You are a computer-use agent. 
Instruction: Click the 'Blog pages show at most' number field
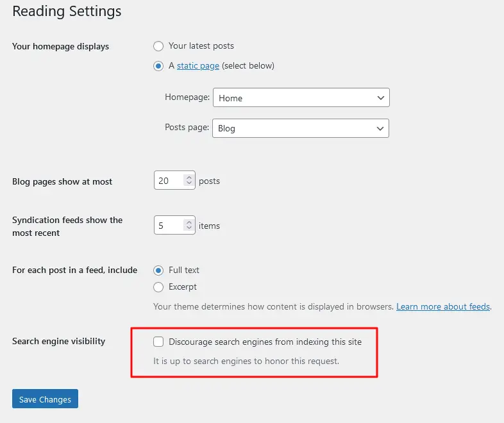pyautogui.click(x=168, y=181)
